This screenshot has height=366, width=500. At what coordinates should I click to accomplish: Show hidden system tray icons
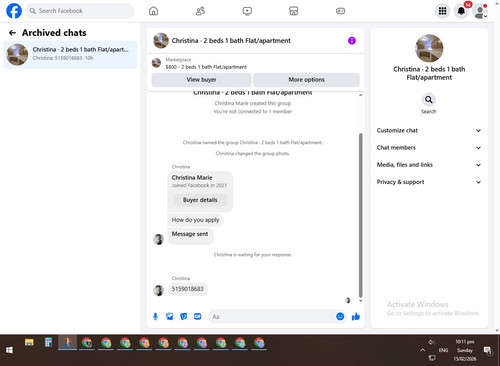(422, 350)
